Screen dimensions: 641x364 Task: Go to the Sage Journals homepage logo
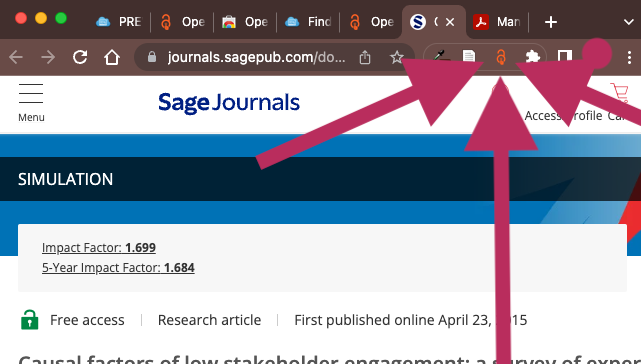[229, 103]
